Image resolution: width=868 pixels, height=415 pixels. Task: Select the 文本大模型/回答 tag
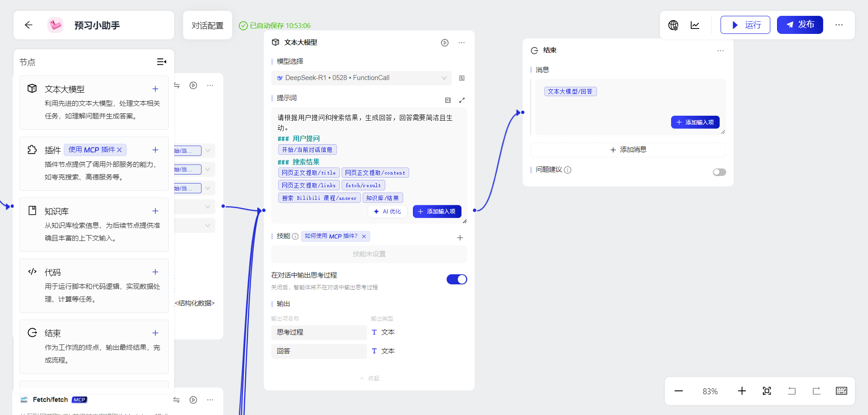(x=570, y=91)
